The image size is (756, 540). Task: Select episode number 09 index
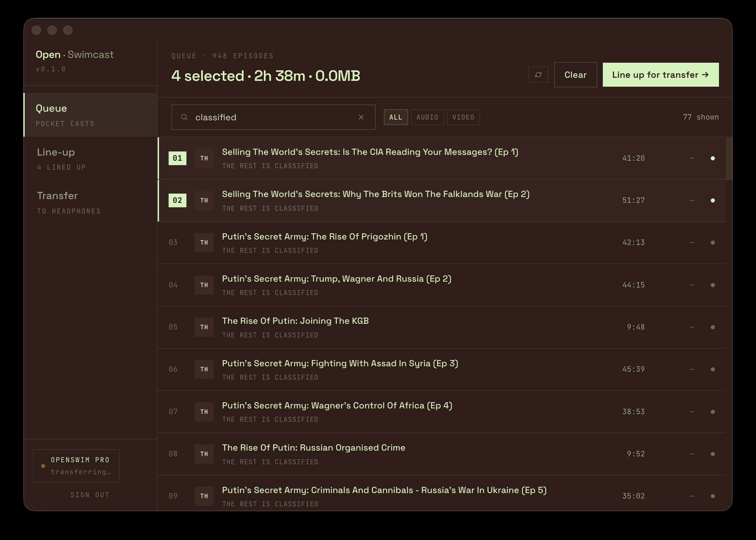pyautogui.click(x=173, y=496)
